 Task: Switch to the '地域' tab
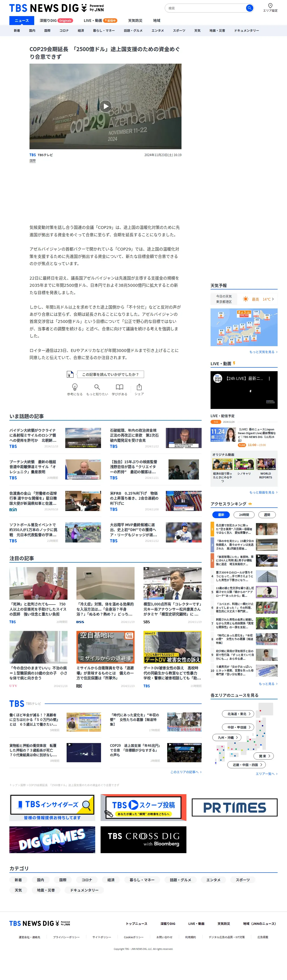[157, 21]
